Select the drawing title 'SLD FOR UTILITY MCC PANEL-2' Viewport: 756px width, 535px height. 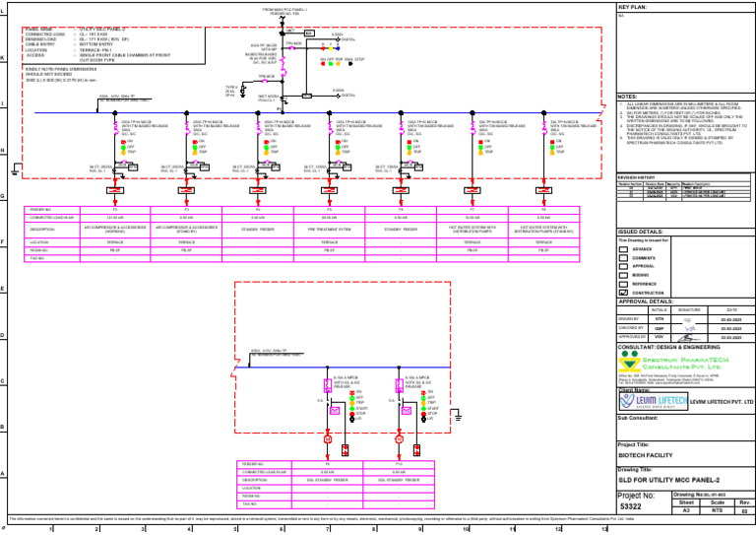[669, 480]
